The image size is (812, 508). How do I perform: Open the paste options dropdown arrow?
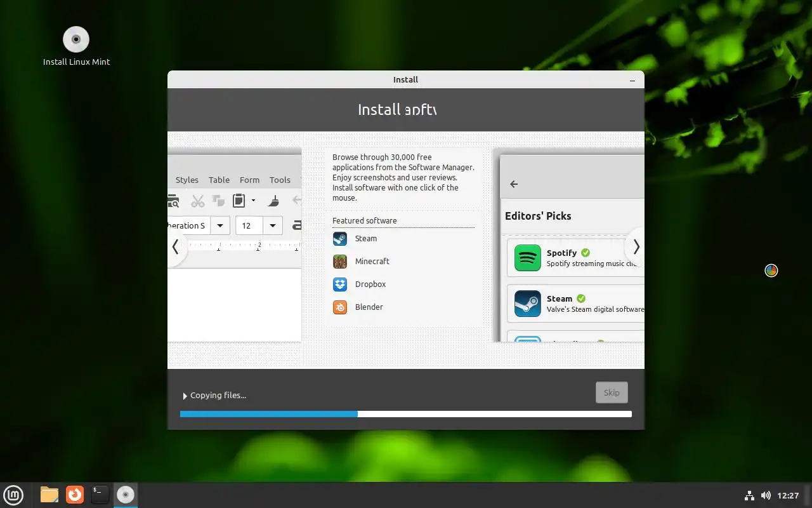[253, 201]
